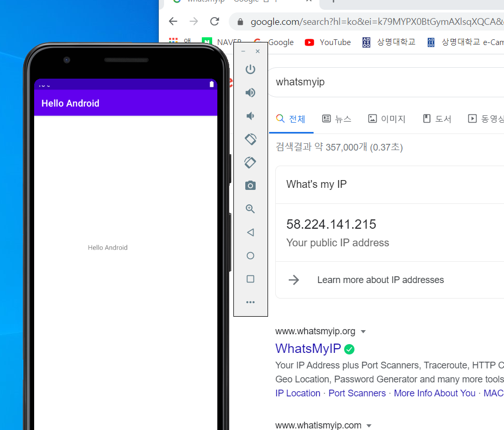
Task: Click the emulator battery status icon
Action: 212,84
